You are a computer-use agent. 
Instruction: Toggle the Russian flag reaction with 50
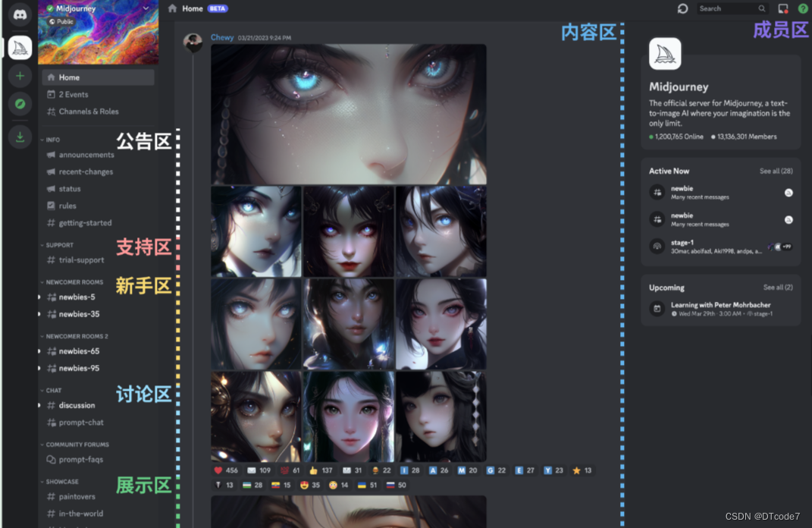click(x=397, y=485)
